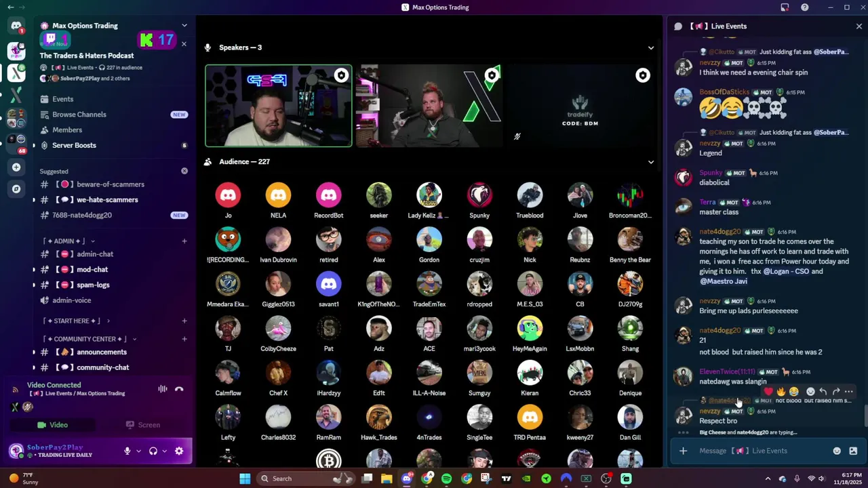Add fire reaction to hovered message
This screenshot has height=488, width=868.
pos(781,392)
